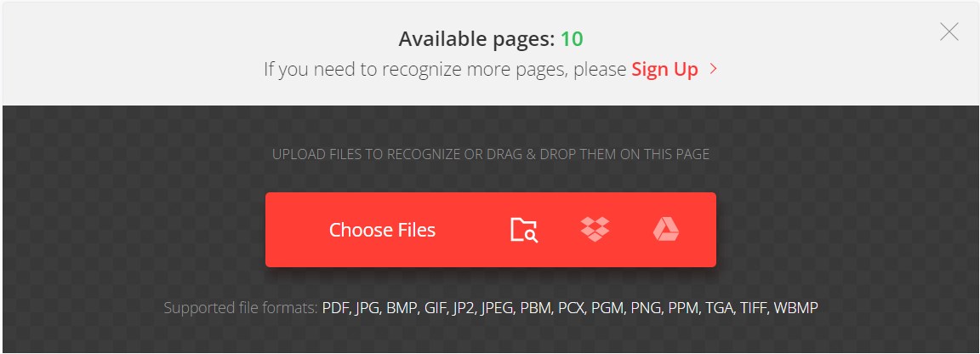Open the local folder browse icon

(524, 230)
